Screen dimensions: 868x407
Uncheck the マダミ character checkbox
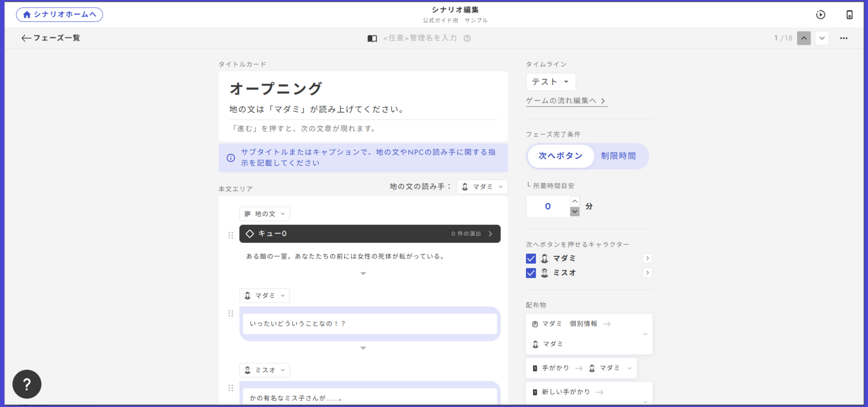click(531, 259)
